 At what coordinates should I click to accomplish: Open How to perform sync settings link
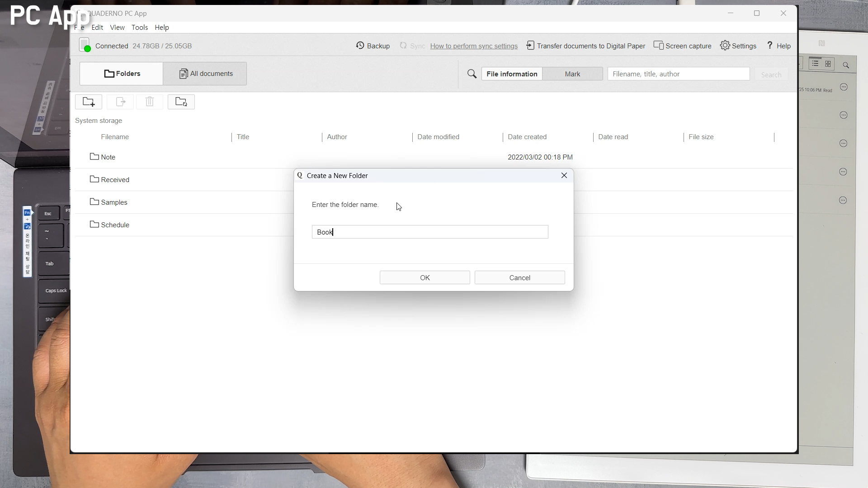coord(474,46)
